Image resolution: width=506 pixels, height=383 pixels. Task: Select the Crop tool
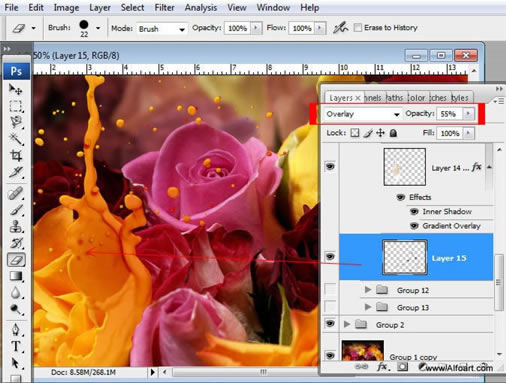pyautogui.click(x=15, y=155)
